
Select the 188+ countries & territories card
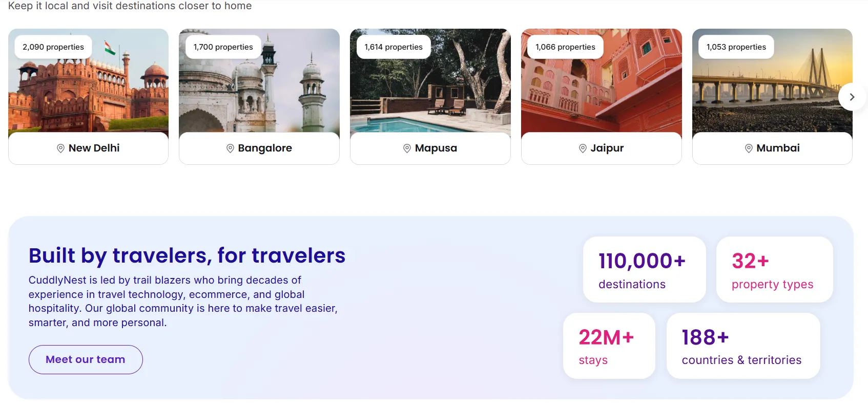coord(742,346)
